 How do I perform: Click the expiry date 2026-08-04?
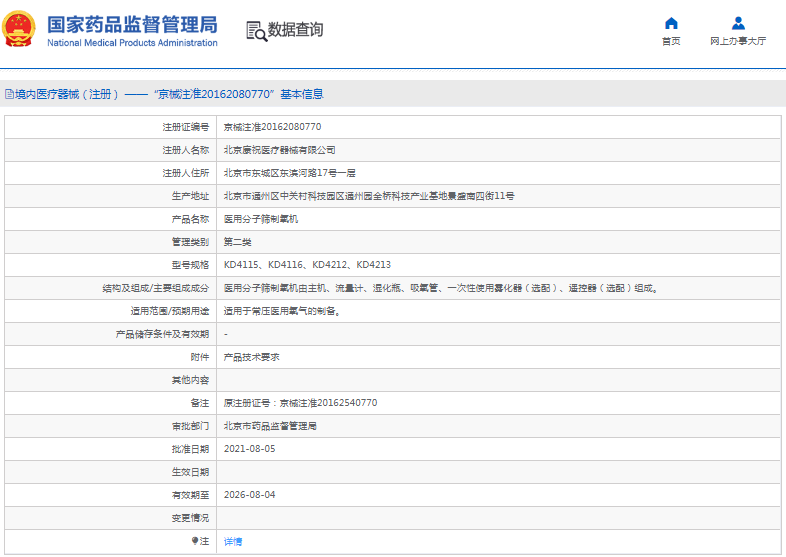[x=249, y=495]
